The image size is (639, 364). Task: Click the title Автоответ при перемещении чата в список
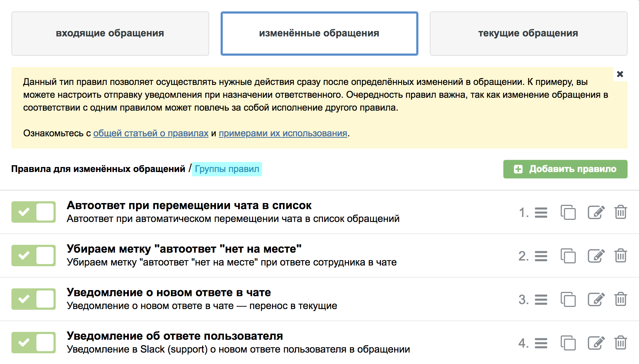pos(189,206)
